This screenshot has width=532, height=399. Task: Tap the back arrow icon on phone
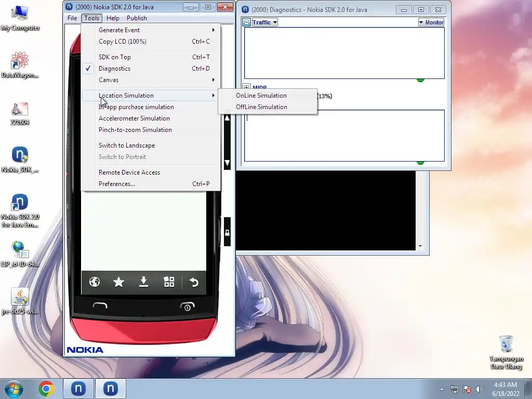pyautogui.click(x=194, y=282)
